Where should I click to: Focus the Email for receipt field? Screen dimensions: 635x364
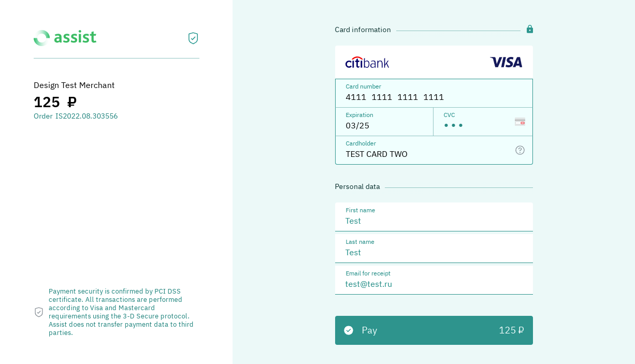click(x=434, y=284)
